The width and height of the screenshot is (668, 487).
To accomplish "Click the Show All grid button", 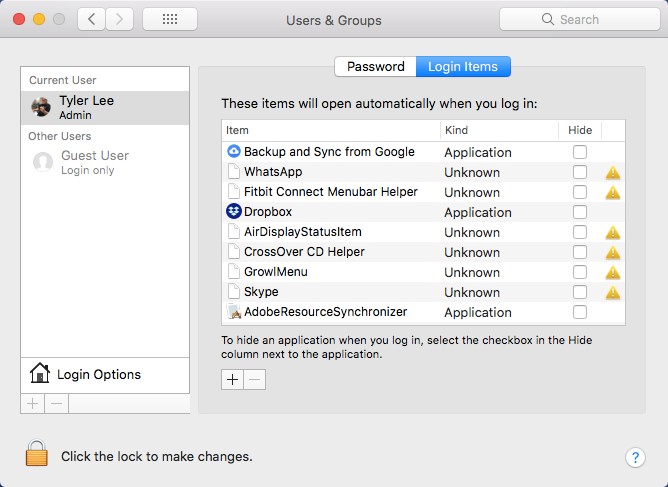I will click(169, 19).
